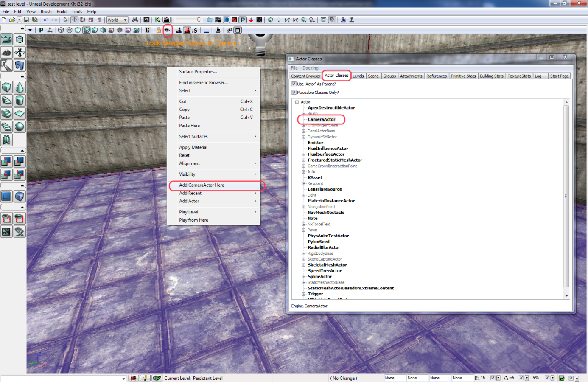588x382 pixels.
Task: Click the Save level floppy icon
Action: point(27,20)
